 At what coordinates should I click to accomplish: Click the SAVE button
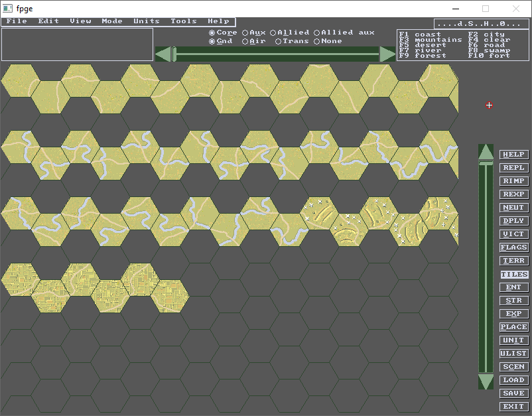coord(513,393)
